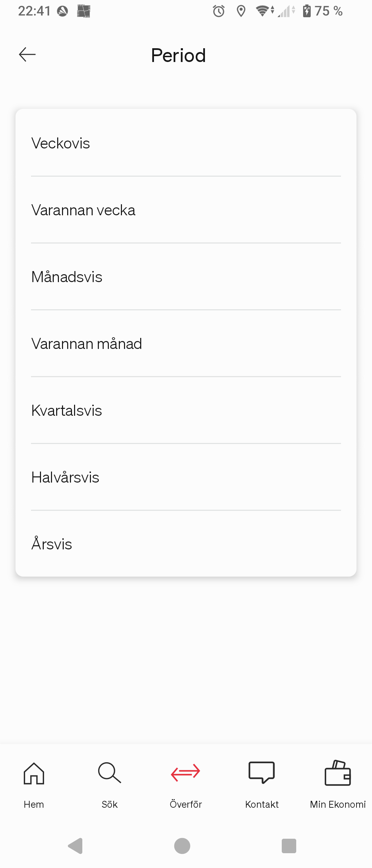
Task: Pick the Halvårsvis period
Action: pos(186,477)
